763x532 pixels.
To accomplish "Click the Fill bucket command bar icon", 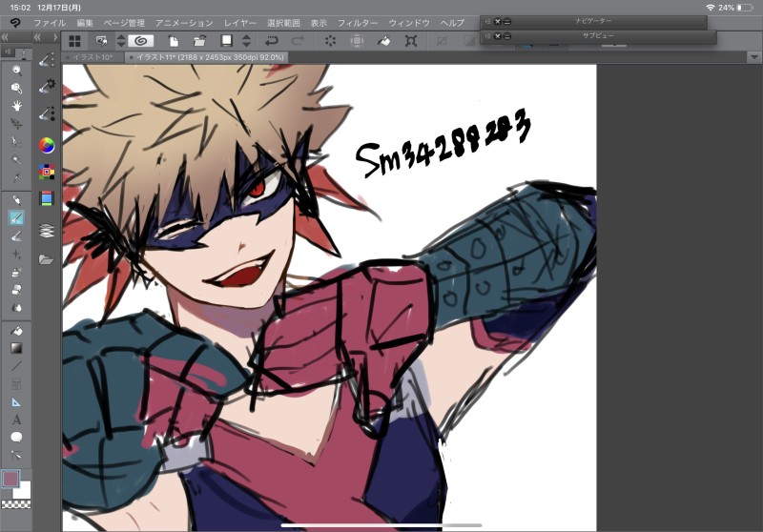I will (384, 41).
